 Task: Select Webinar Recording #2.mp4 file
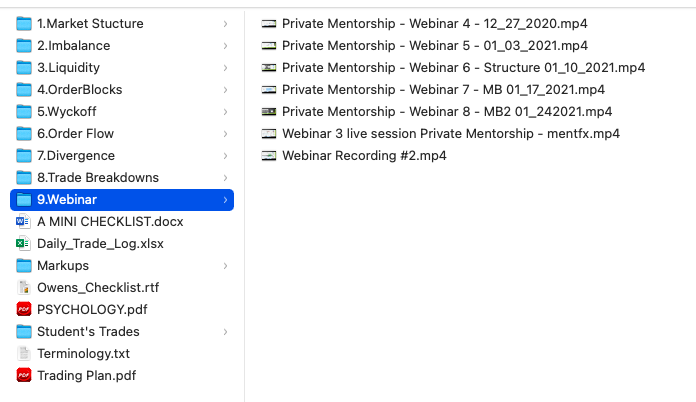click(364, 155)
